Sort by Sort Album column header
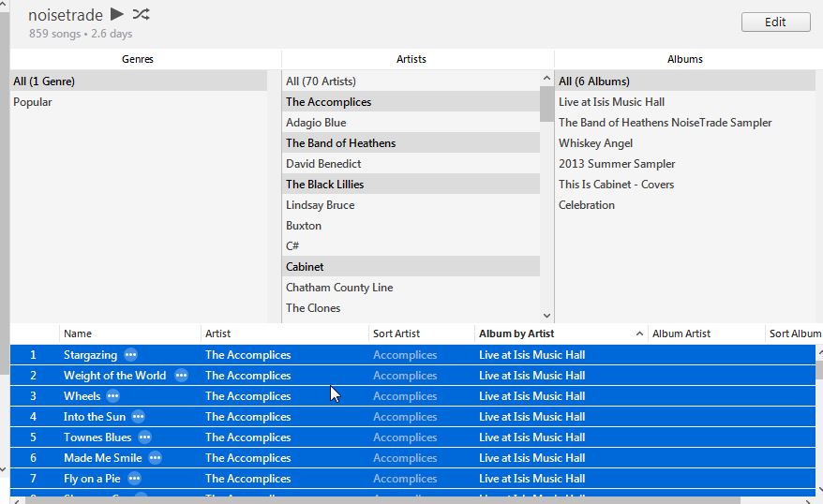The width and height of the screenshot is (823, 504). click(794, 334)
